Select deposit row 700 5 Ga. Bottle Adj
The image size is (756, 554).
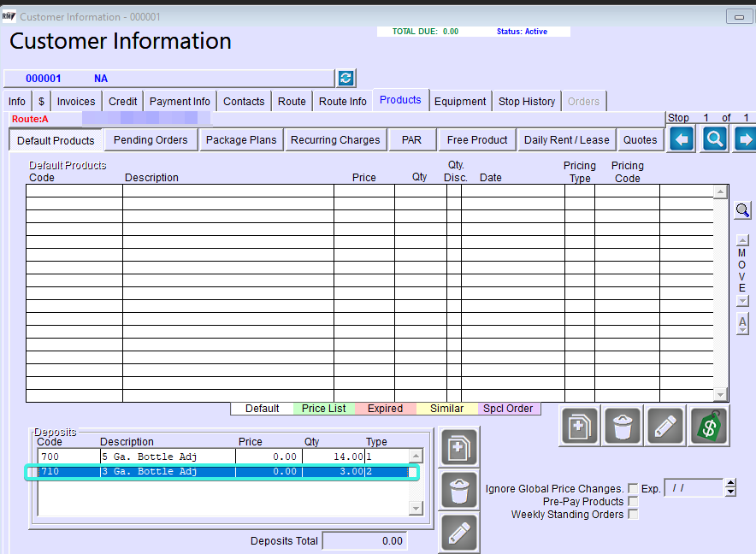[x=224, y=457]
